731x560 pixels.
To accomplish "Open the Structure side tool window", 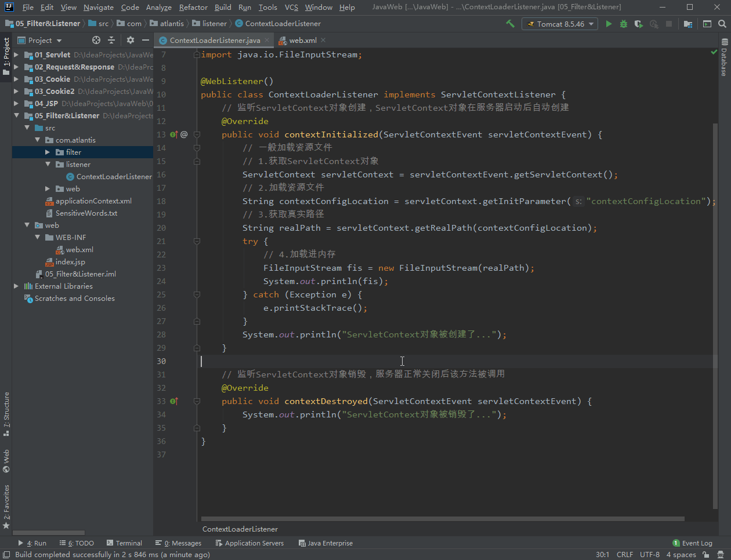I will point(6,414).
